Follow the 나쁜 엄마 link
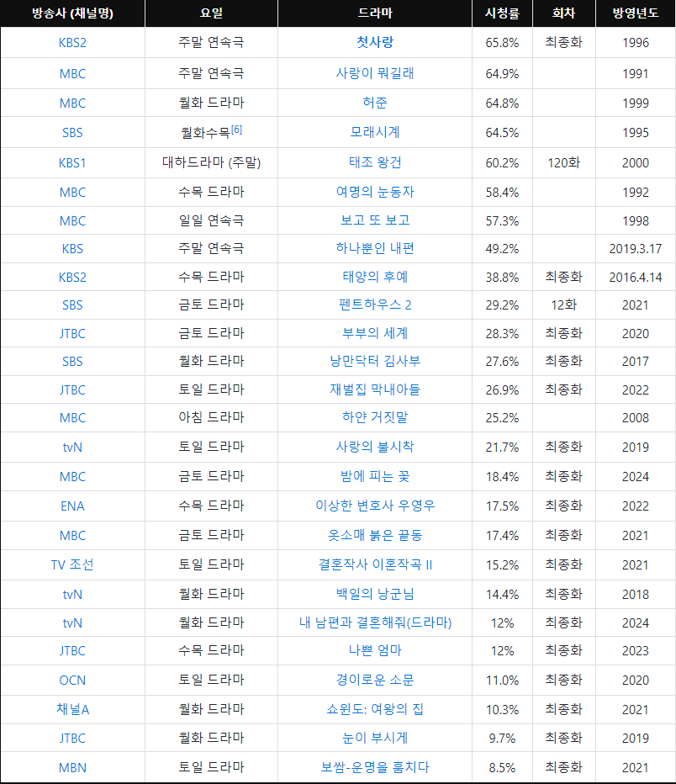Viewport: 676px width, 784px height. coord(375,650)
